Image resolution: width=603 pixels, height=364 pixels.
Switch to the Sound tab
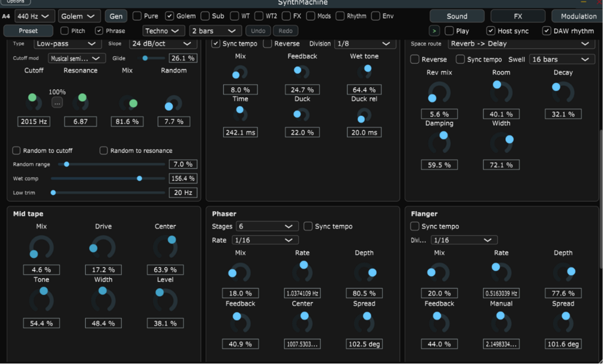[x=457, y=16]
